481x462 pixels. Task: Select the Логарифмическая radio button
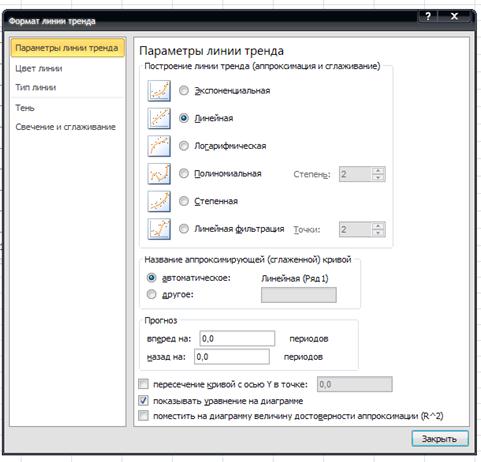184,146
